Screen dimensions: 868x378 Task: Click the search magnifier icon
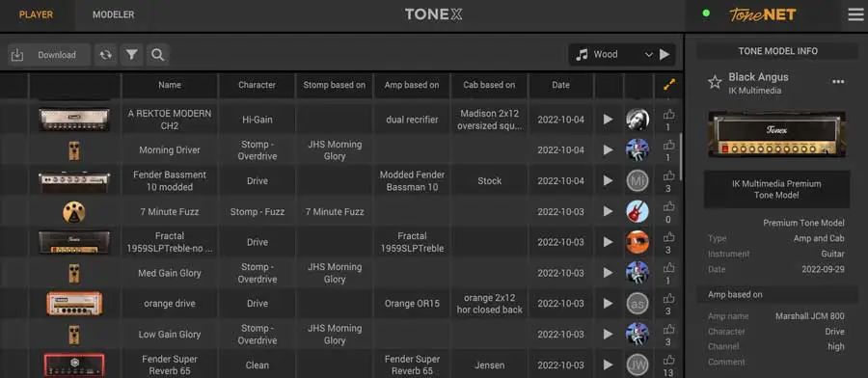pos(158,55)
